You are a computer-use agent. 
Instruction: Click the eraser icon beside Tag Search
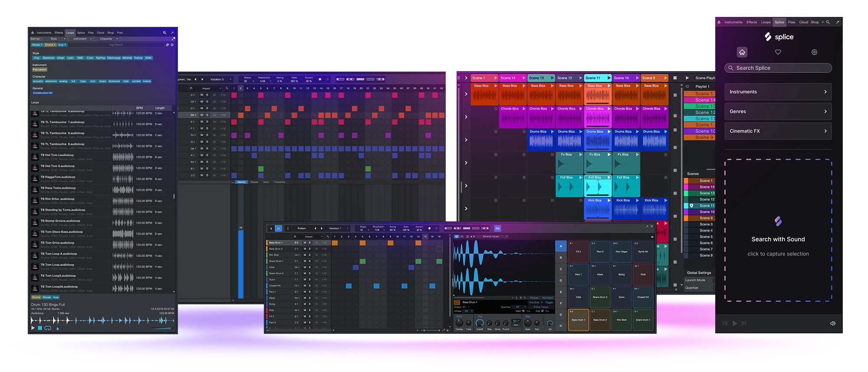[168, 45]
